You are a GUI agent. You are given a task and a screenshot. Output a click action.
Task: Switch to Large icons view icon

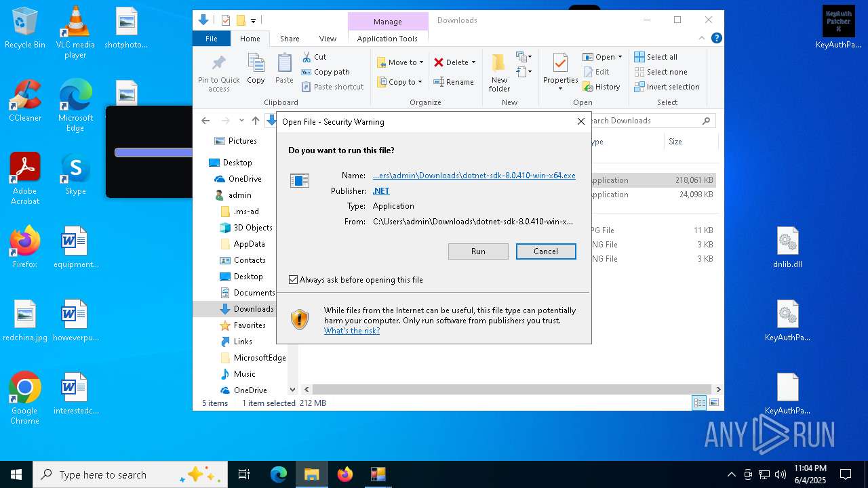pos(713,403)
